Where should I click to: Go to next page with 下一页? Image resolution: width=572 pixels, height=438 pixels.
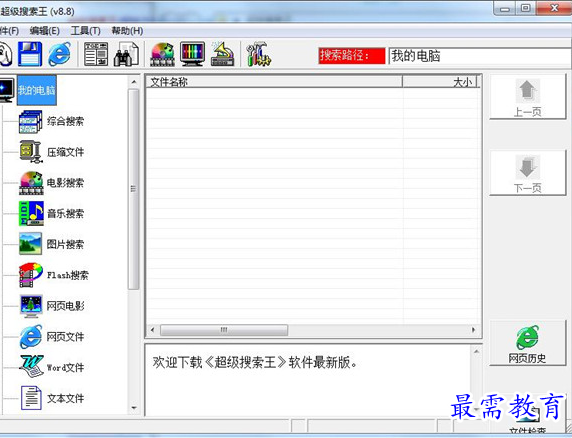click(x=527, y=173)
